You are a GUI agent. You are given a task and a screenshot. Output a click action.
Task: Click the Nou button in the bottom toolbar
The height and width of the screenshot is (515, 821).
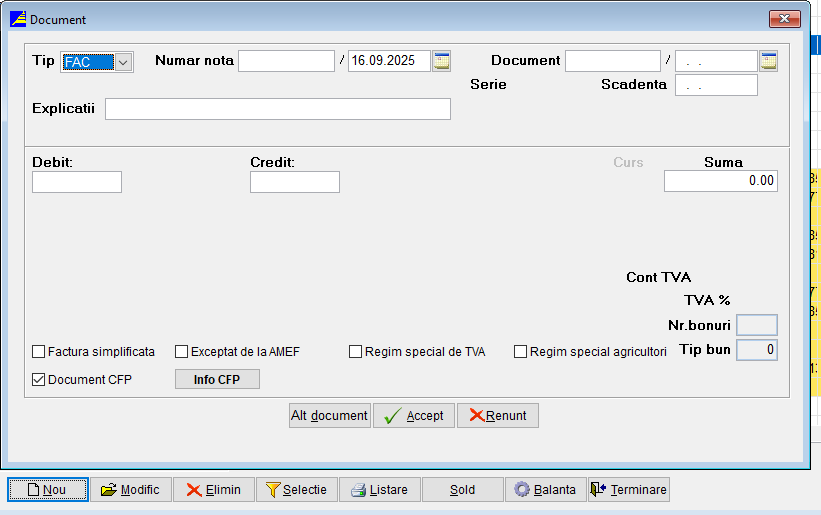pyautogui.click(x=48, y=490)
